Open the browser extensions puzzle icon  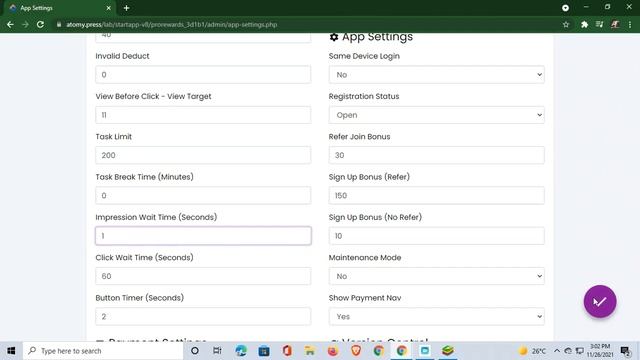[584, 24]
